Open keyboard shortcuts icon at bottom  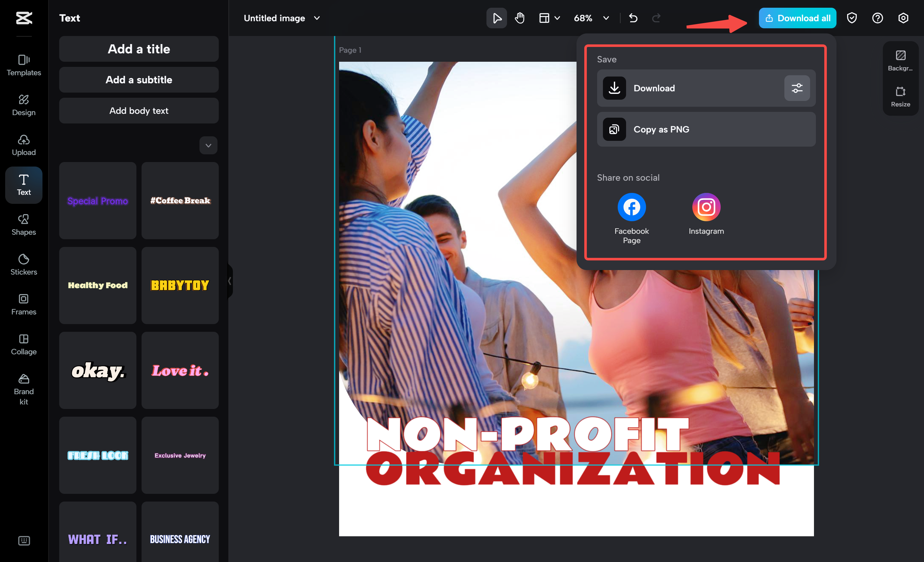[24, 540]
